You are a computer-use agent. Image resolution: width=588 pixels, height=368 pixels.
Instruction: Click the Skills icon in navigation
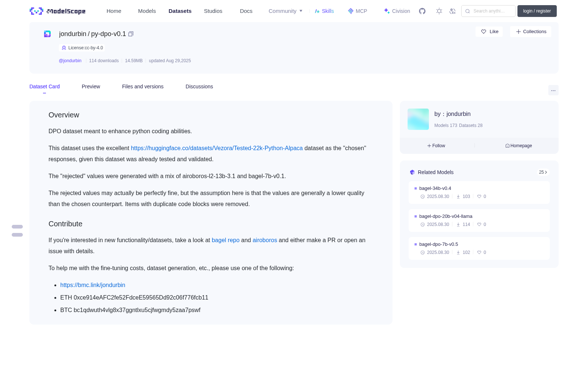coord(317,11)
